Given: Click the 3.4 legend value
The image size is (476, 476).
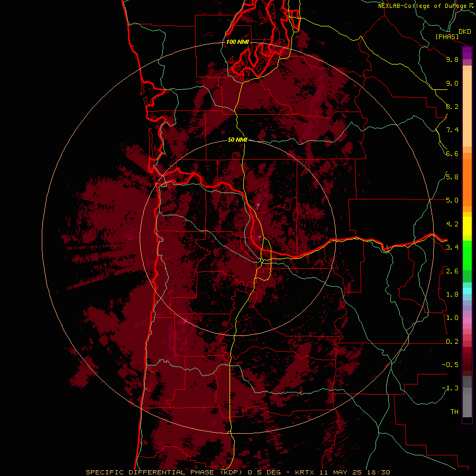Looking at the screenshot, I should pos(452,248).
